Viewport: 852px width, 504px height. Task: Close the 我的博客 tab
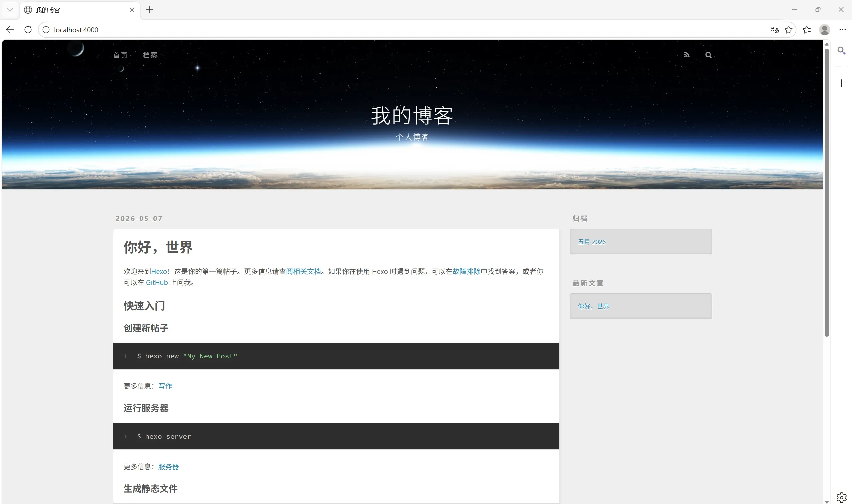(x=132, y=10)
